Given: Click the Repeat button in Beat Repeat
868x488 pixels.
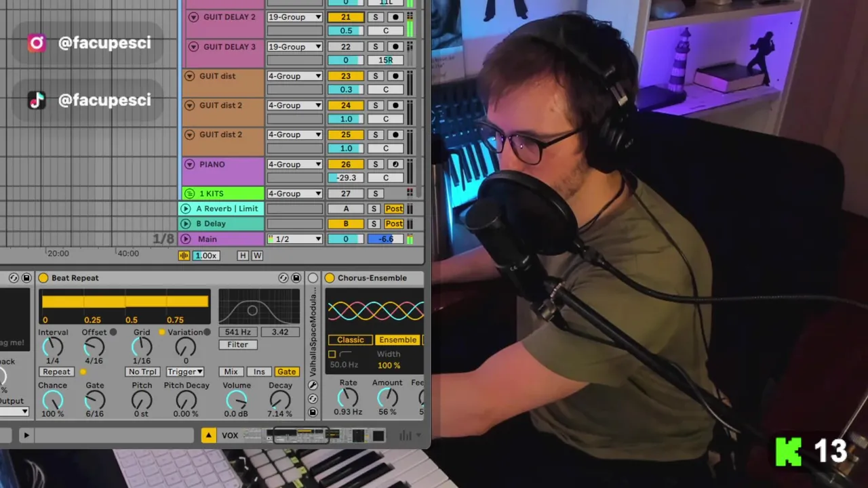Looking at the screenshot, I should (x=56, y=371).
